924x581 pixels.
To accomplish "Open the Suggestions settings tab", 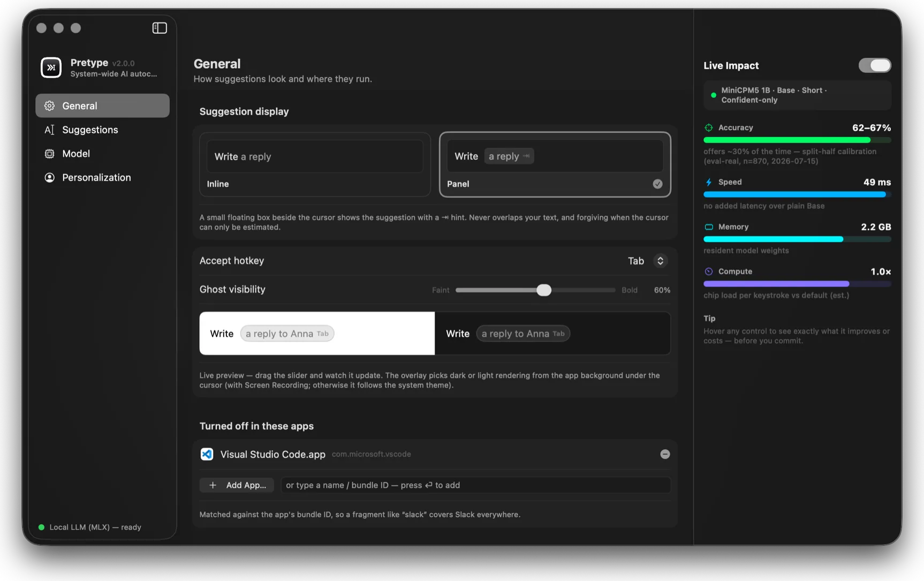I will [102, 130].
